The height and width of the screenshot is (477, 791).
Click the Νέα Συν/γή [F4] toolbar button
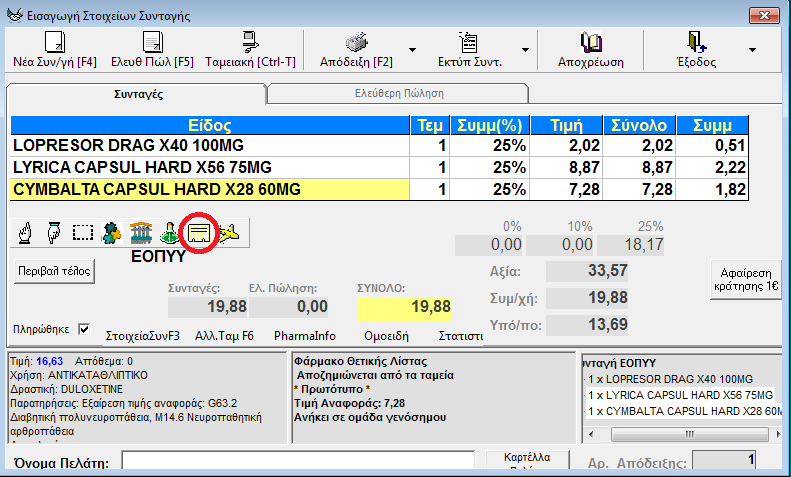click(x=54, y=49)
